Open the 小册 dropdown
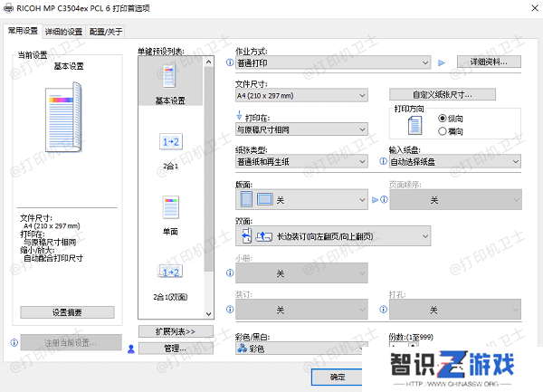This screenshot has width=543, height=392. (x=301, y=273)
